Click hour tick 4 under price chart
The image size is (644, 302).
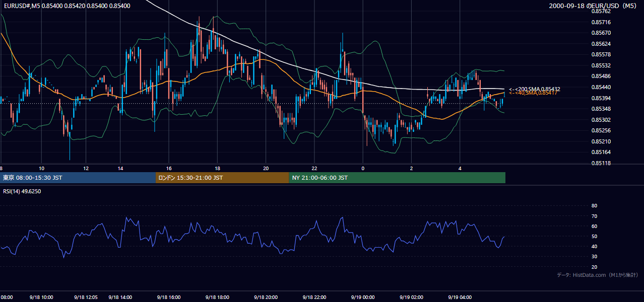click(460, 168)
